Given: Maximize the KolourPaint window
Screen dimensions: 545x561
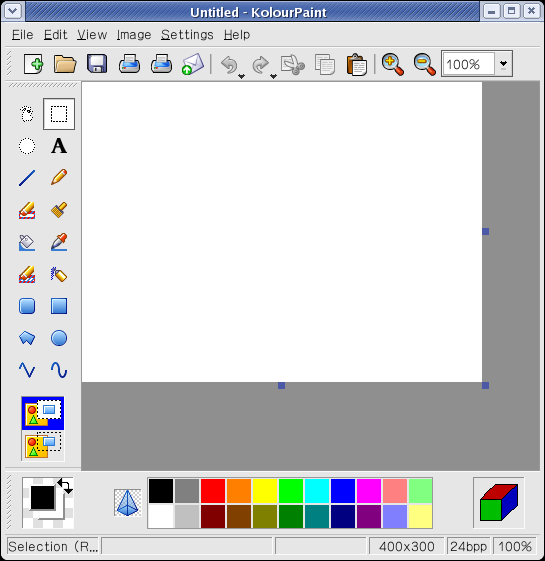Looking at the screenshot, I should (x=512, y=11).
